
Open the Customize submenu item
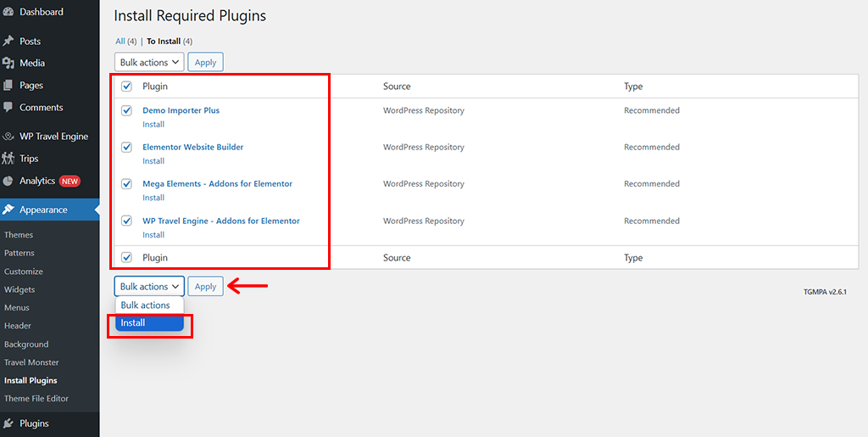tap(24, 272)
